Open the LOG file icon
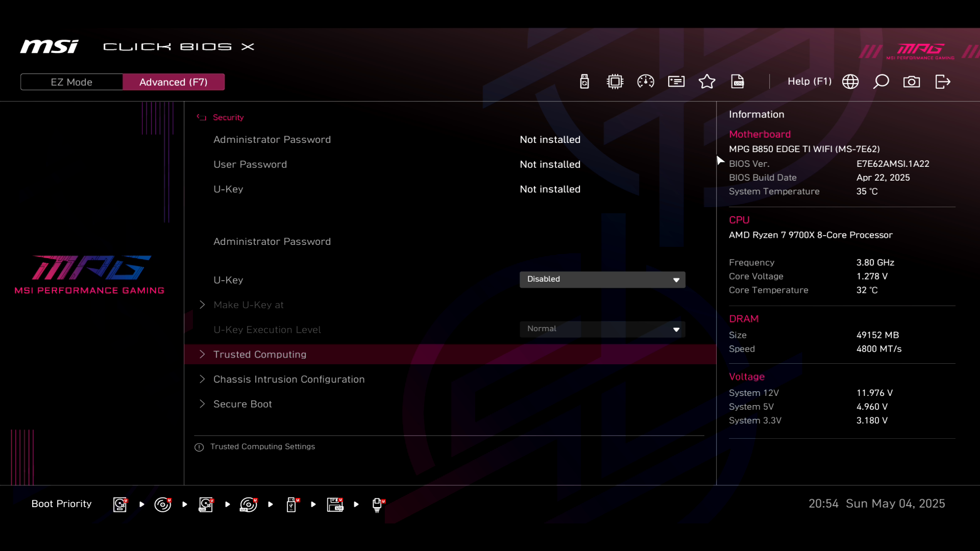980x551 pixels. pos(738,82)
